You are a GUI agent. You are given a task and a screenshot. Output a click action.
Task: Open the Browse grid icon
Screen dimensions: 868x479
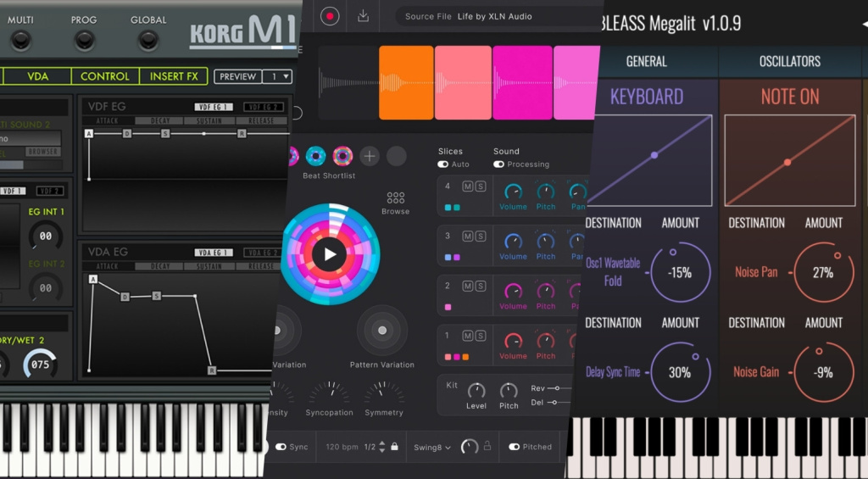395,197
